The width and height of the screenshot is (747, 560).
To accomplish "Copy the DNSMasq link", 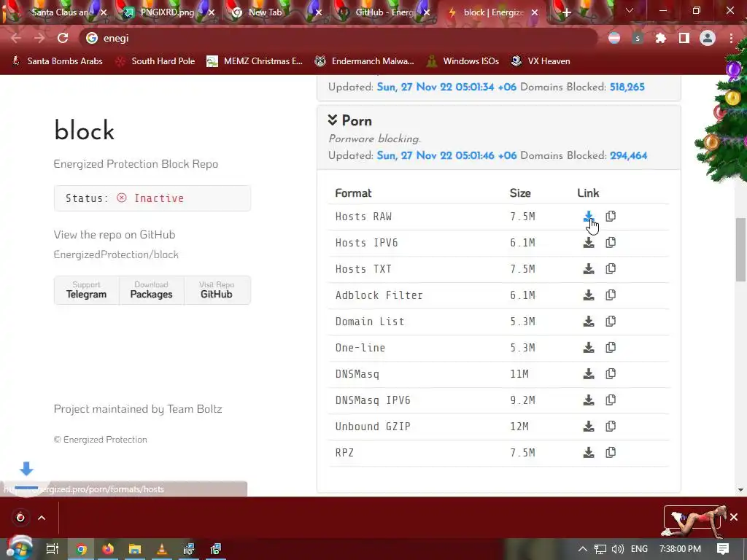I will click(x=611, y=373).
